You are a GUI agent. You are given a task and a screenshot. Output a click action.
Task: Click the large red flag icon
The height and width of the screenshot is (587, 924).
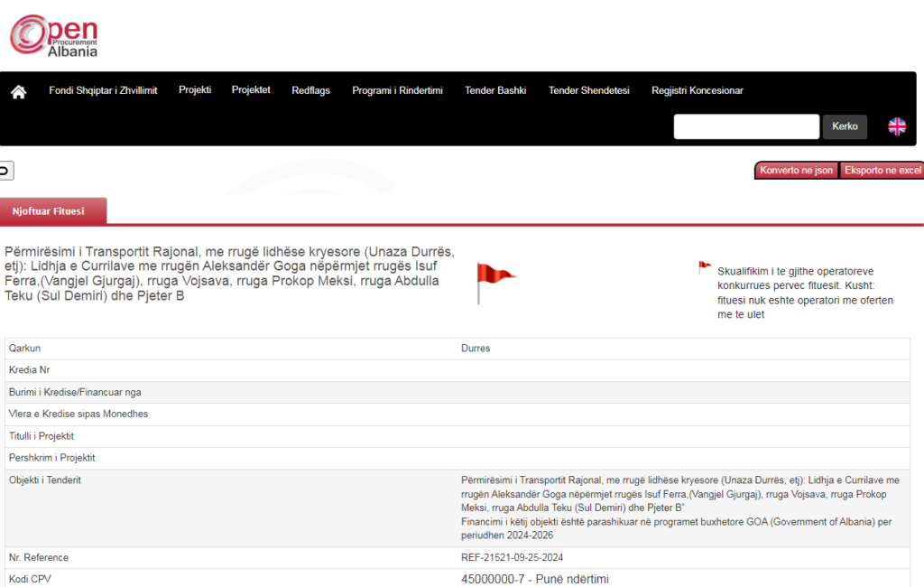(494, 282)
